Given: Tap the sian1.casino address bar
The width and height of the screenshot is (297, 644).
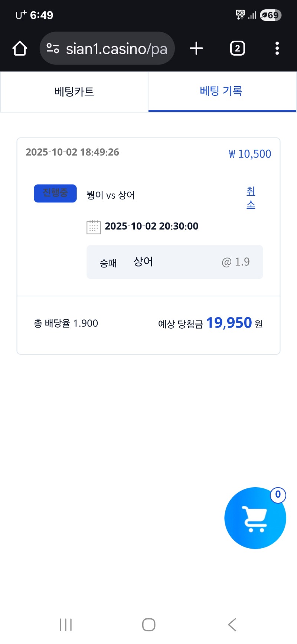Looking at the screenshot, I should coord(116,49).
